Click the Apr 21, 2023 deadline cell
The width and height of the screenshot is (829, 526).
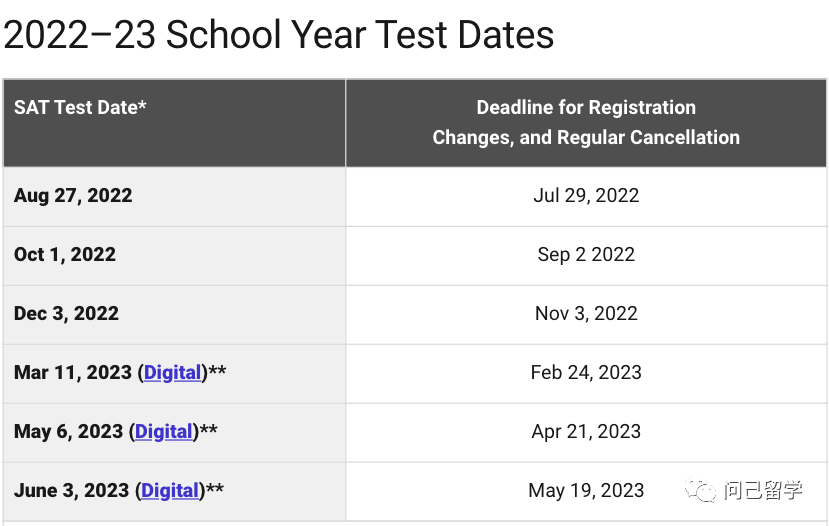pos(586,433)
